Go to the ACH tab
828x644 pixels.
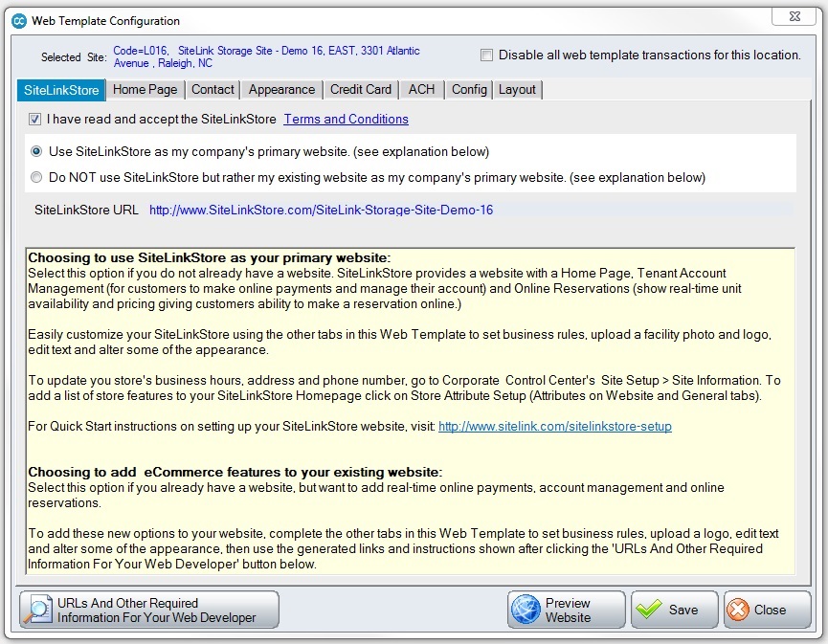(421, 90)
